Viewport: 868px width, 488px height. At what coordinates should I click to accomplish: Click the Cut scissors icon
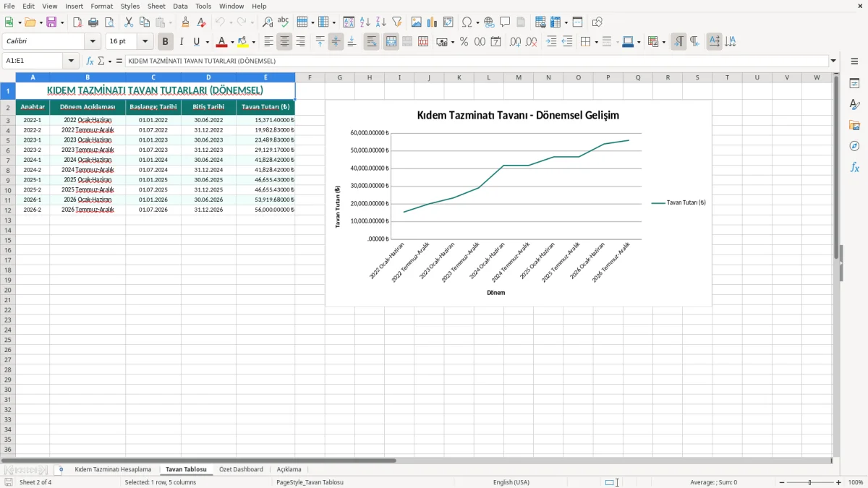129,22
